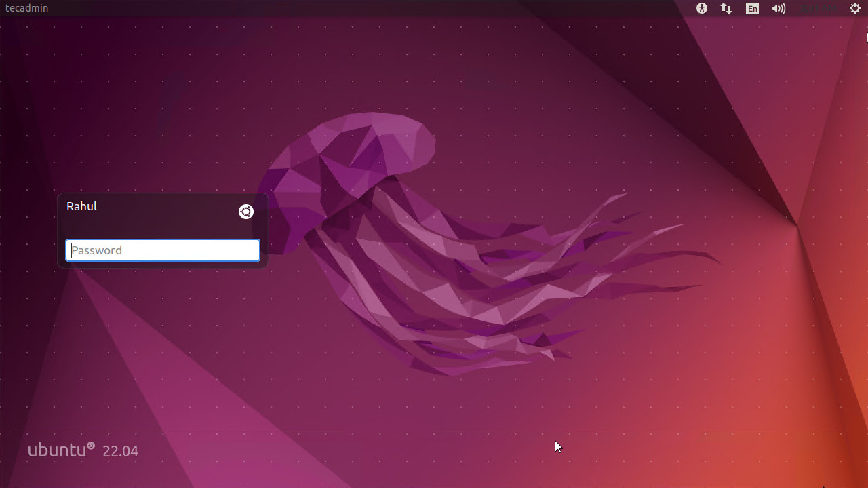The width and height of the screenshot is (868, 489).
Task: Open the accessibility menu icon
Action: tap(702, 8)
